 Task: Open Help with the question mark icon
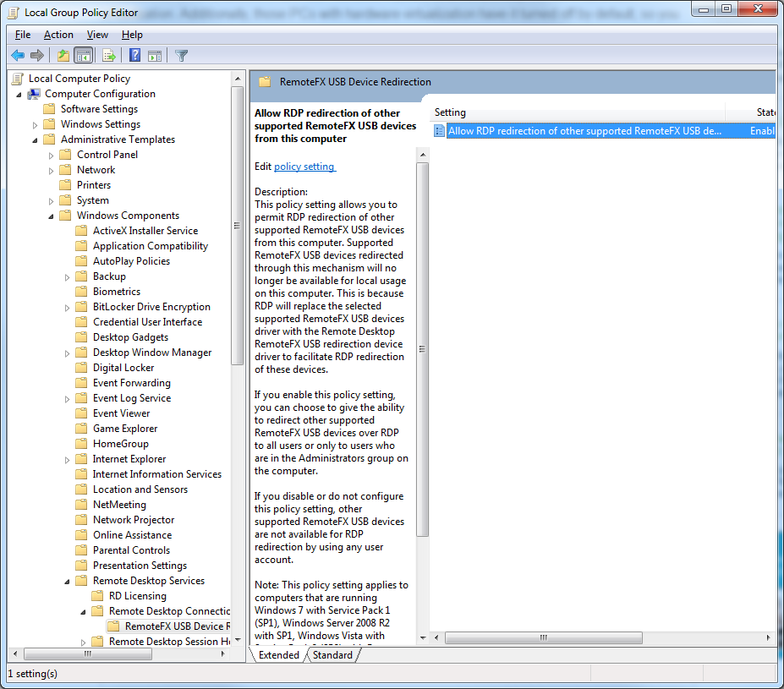[x=134, y=56]
